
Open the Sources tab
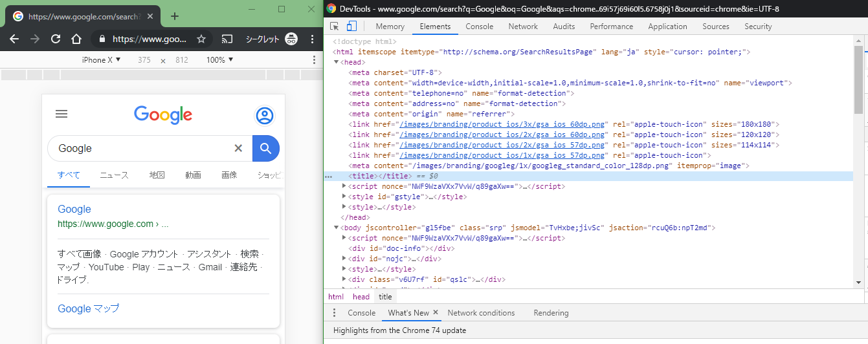click(x=716, y=27)
